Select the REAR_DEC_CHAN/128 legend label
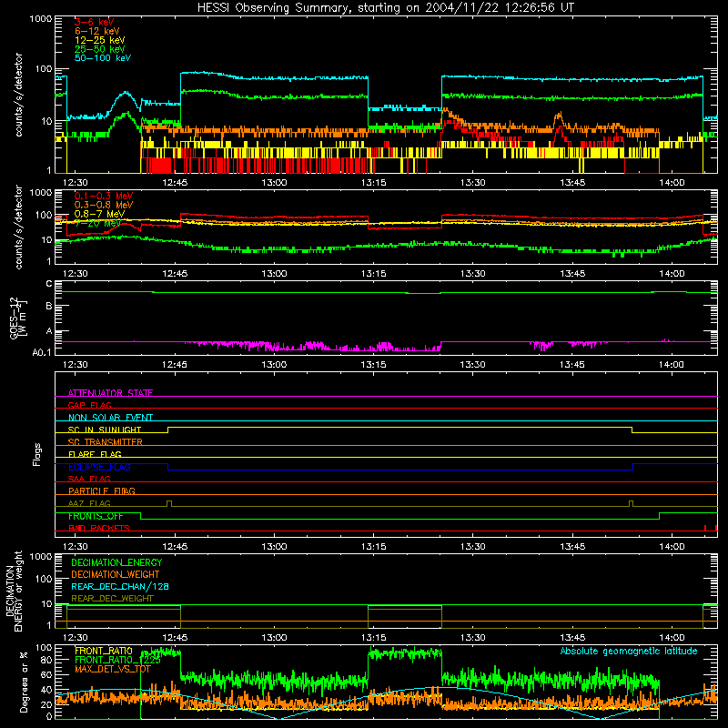Image resolution: width=728 pixels, height=728 pixels. [120, 586]
